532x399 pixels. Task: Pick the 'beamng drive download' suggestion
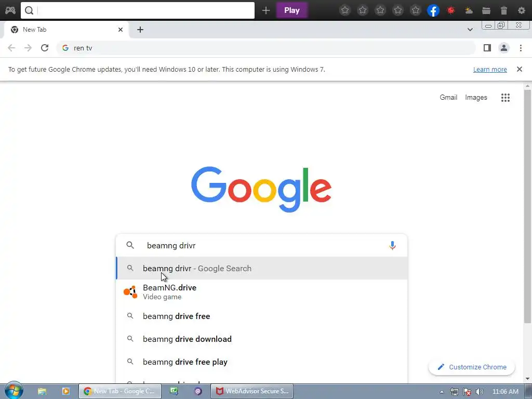262,339
